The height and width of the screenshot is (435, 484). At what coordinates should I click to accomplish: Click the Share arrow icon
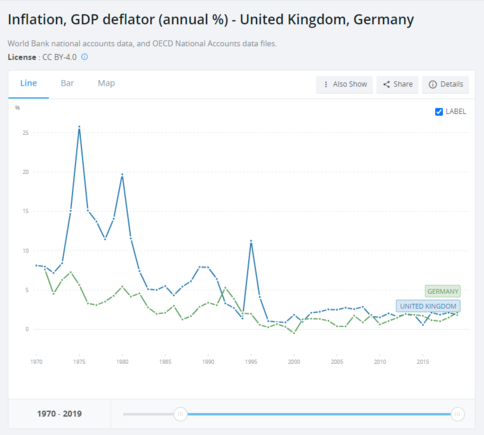[x=386, y=84]
